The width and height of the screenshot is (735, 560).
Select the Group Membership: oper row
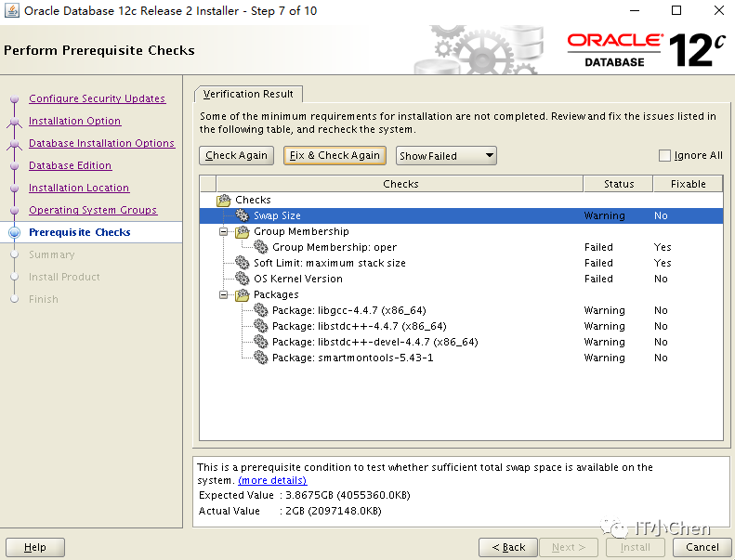coord(461,247)
